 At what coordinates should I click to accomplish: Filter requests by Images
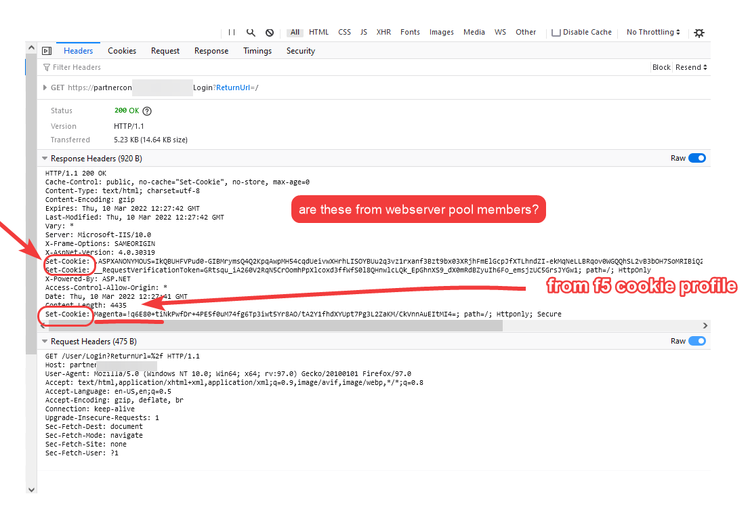441,32
